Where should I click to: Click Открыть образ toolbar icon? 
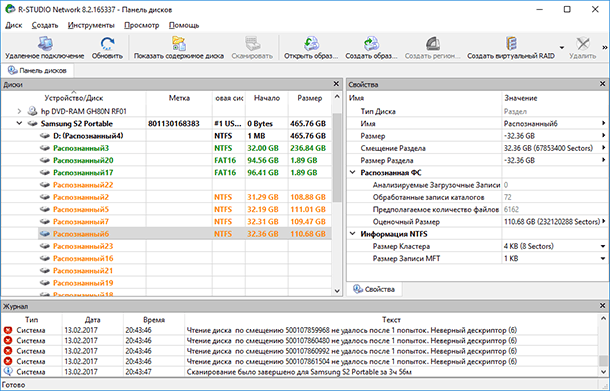click(x=311, y=44)
